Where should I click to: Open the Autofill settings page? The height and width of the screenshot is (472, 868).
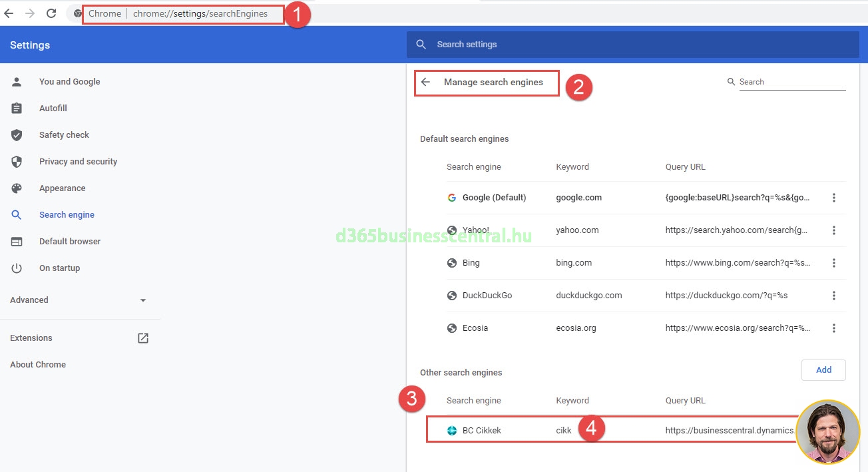point(53,109)
